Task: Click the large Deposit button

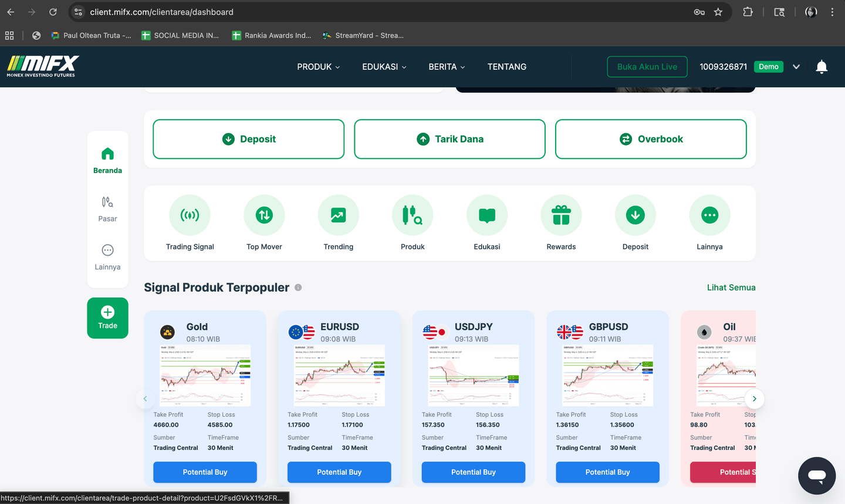Action: (249, 139)
